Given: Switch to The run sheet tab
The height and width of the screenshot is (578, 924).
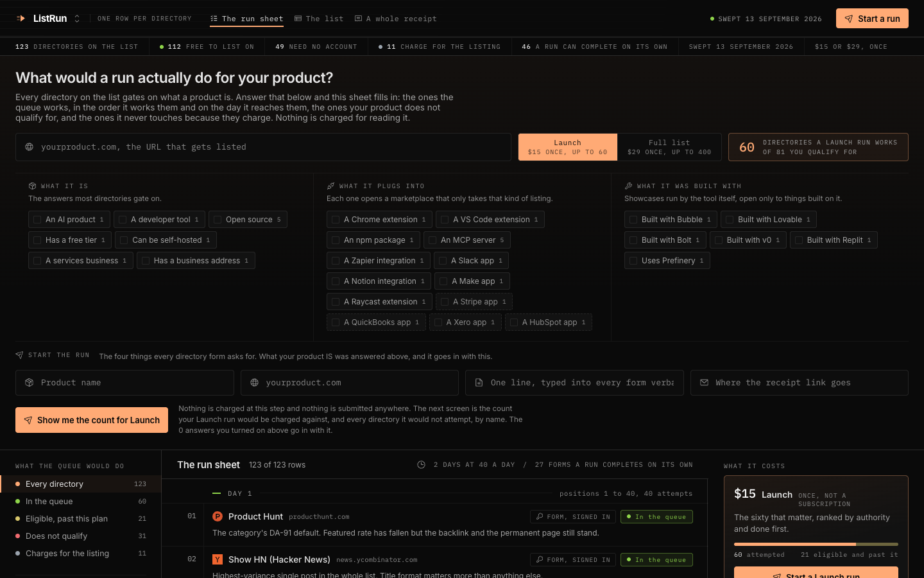Looking at the screenshot, I should pos(246,19).
